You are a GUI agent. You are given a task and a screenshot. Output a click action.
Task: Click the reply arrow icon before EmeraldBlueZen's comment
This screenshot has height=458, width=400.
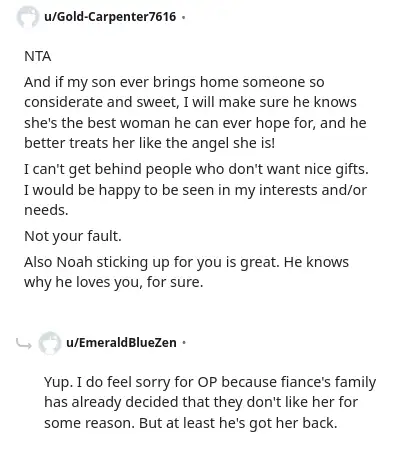(24, 343)
